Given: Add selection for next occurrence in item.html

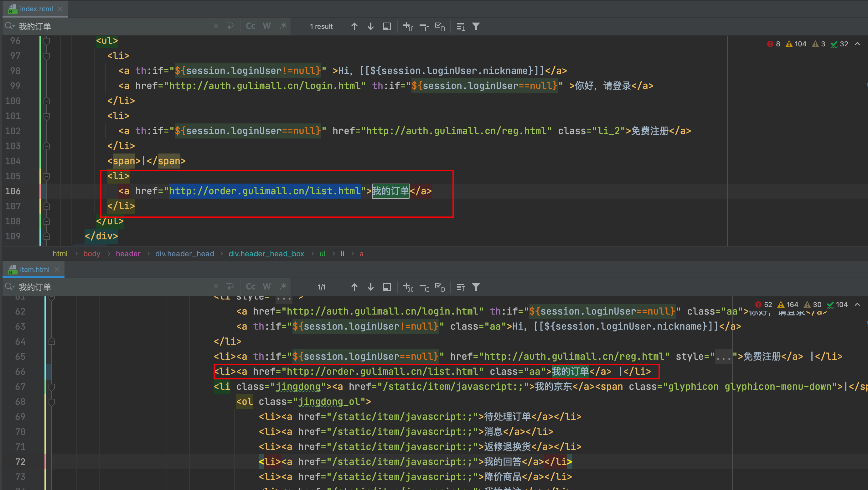Looking at the screenshot, I should (408, 287).
